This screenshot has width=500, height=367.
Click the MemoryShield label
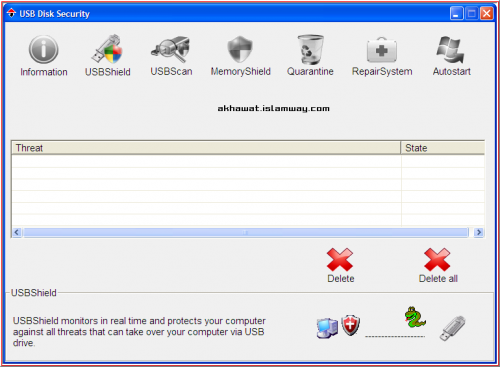[x=240, y=71]
